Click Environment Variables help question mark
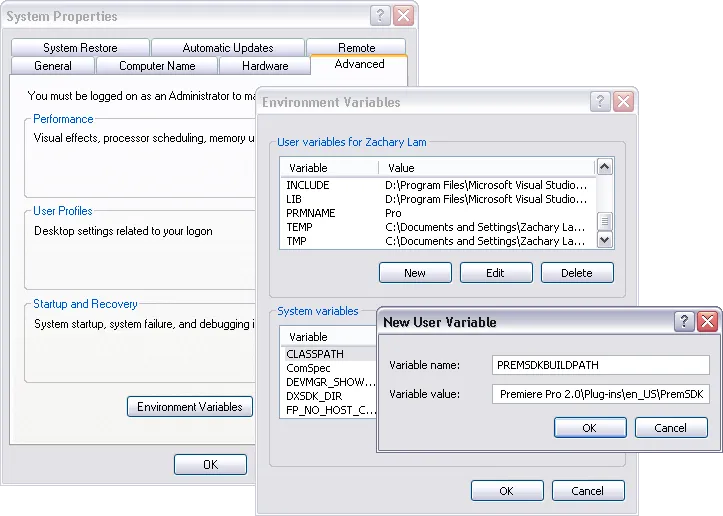723x516 pixels. [x=600, y=101]
